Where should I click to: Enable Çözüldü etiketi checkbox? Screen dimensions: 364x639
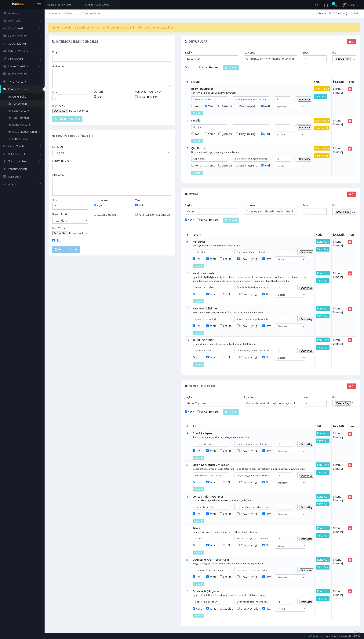(95, 215)
